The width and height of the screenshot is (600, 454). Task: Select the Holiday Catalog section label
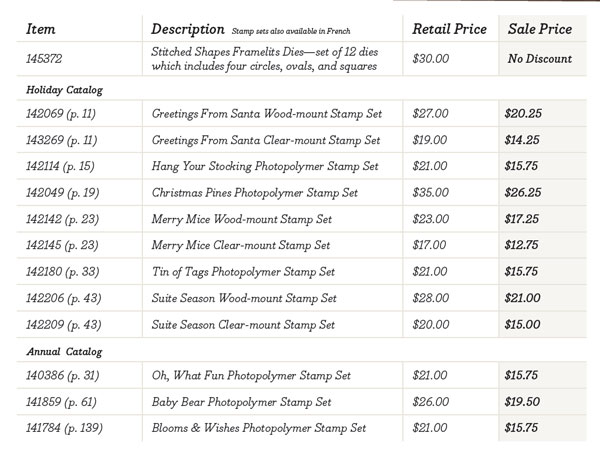[x=64, y=90]
